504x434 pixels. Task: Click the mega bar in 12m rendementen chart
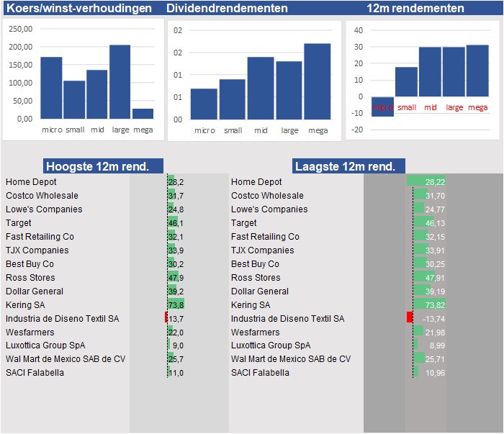click(477, 71)
